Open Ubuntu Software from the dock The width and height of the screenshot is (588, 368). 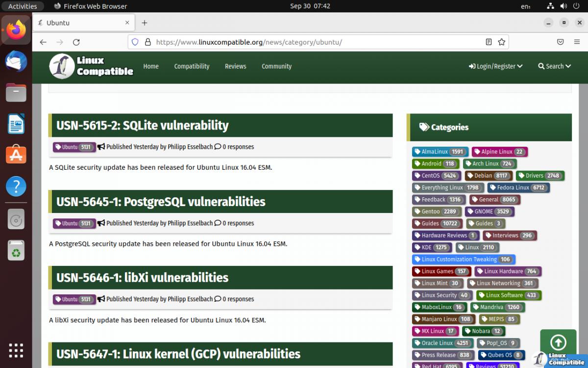click(x=16, y=155)
